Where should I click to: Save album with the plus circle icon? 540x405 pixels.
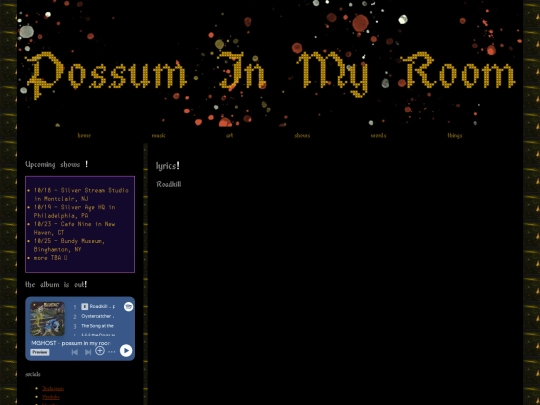pyautogui.click(x=100, y=351)
